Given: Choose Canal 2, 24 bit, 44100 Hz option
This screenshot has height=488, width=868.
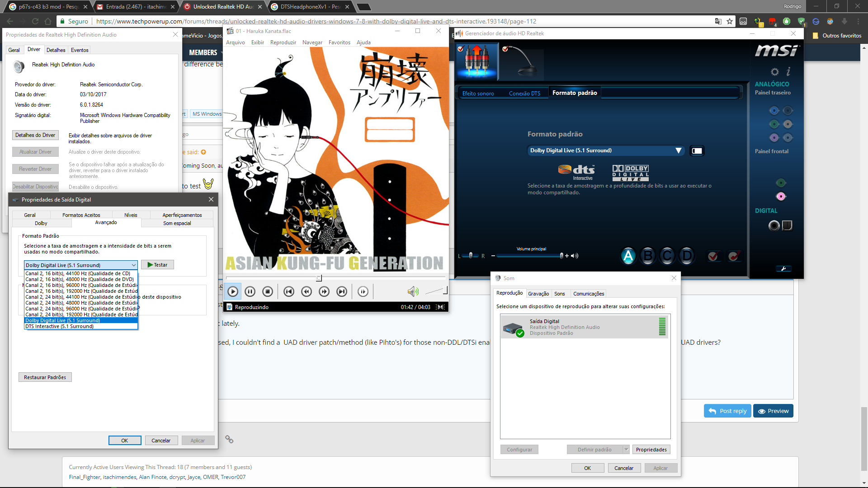Looking at the screenshot, I should tap(81, 297).
